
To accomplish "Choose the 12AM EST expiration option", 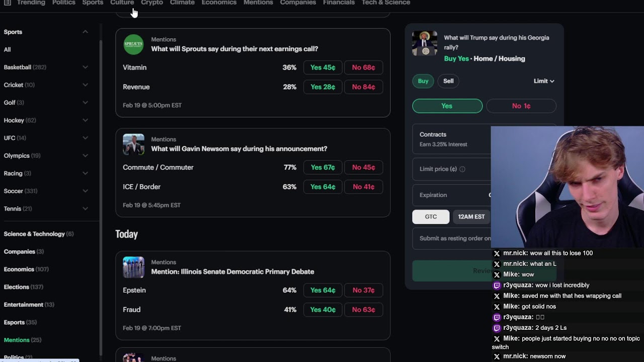I will (x=471, y=217).
